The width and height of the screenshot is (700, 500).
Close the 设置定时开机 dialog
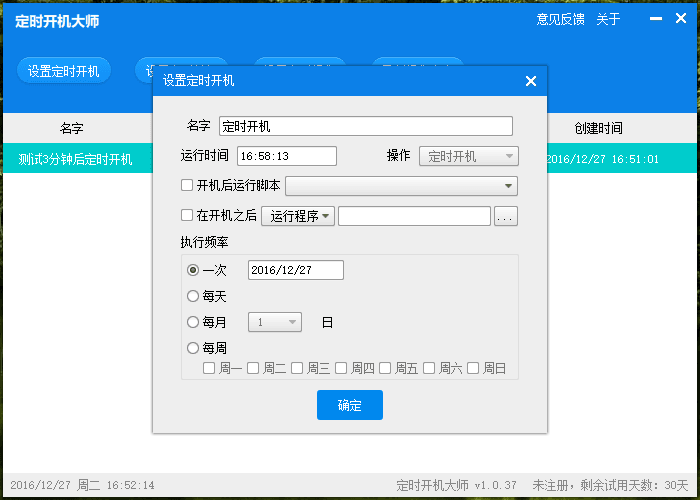(x=531, y=81)
